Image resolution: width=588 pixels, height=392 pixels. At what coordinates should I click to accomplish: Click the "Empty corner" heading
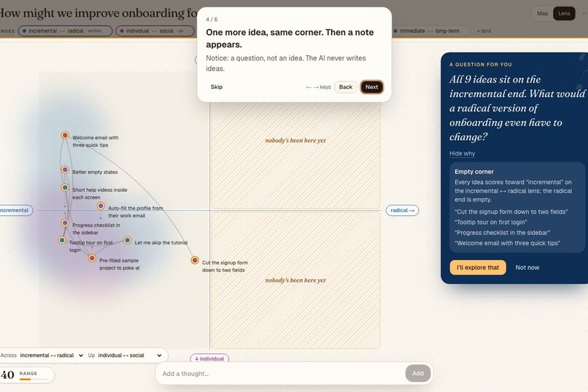point(474,172)
